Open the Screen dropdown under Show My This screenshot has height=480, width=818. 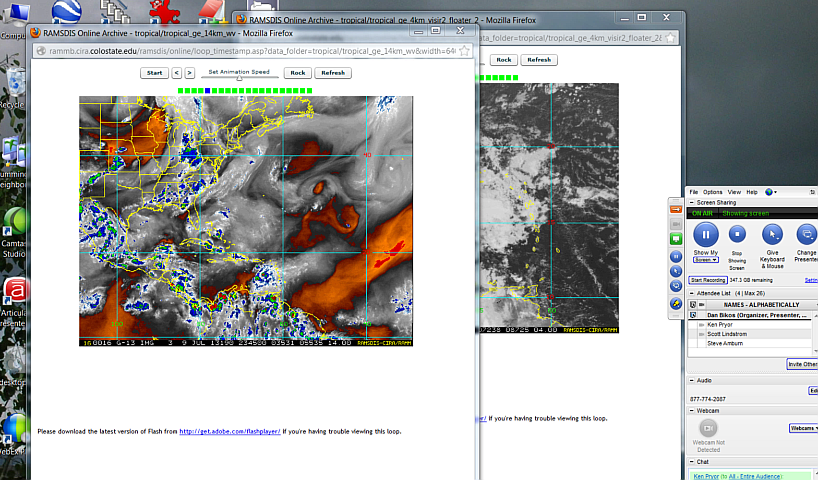[x=706, y=260]
